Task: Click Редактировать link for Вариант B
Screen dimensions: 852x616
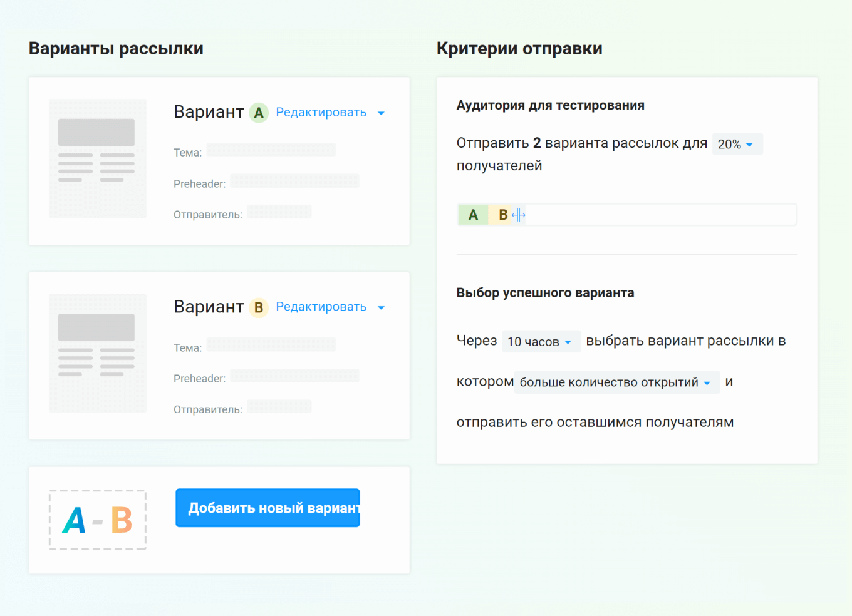Action: 322,307
